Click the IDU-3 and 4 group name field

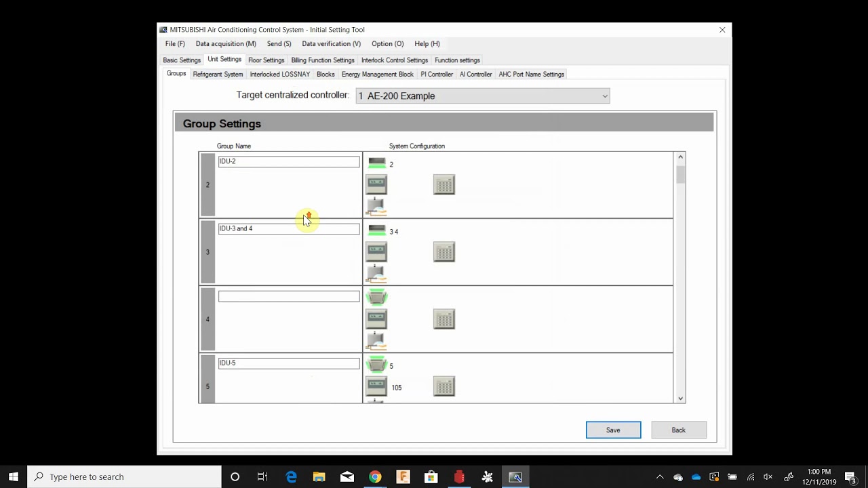coord(289,228)
